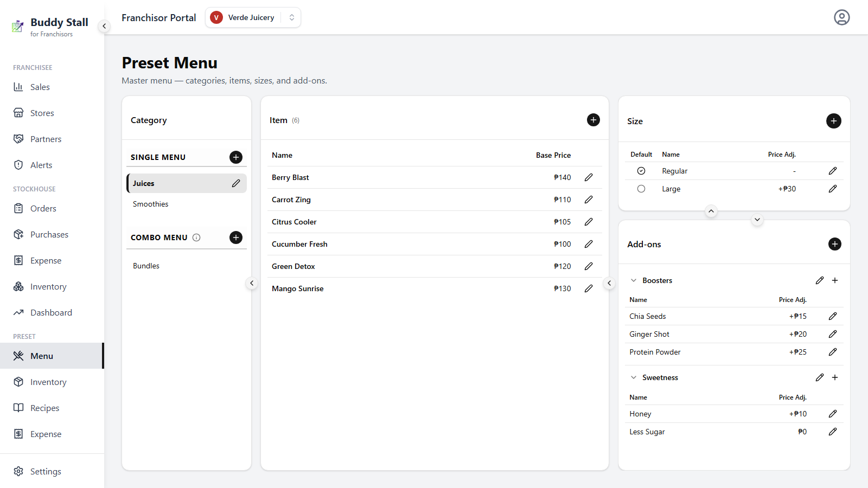Select the Smoothies category
The width and height of the screenshot is (868, 488).
click(187, 204)
